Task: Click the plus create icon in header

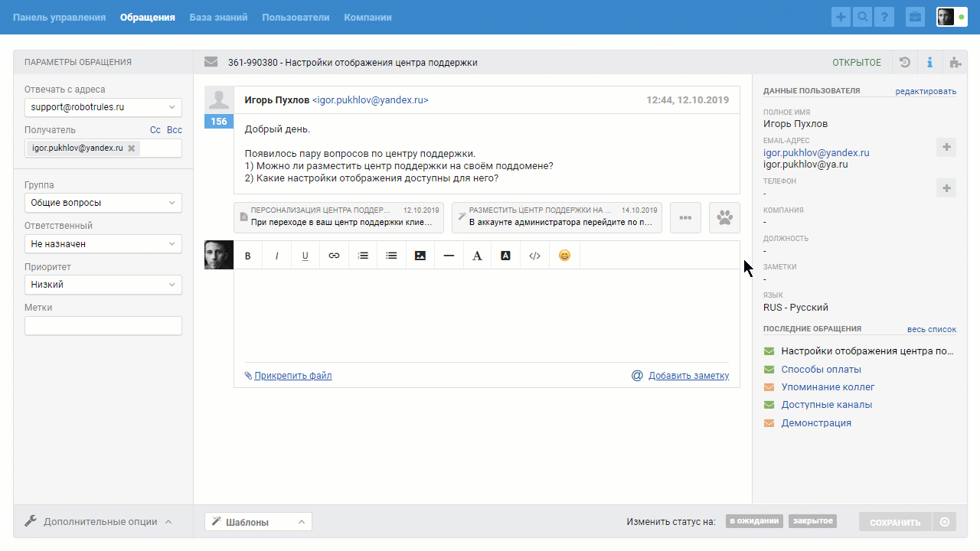Action: [841, 17]
